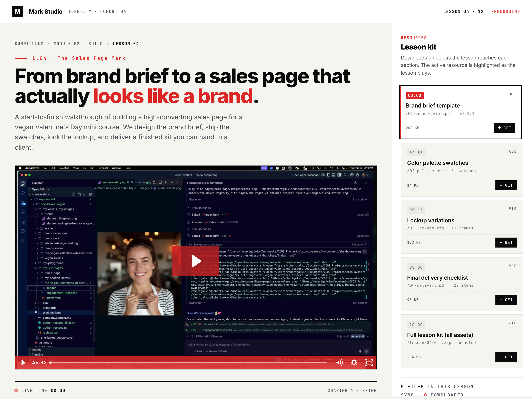The height and width of the screenshot is (399, 532).
Task: Click the red RESOURCES heading
Action: [x=414, y=38]
